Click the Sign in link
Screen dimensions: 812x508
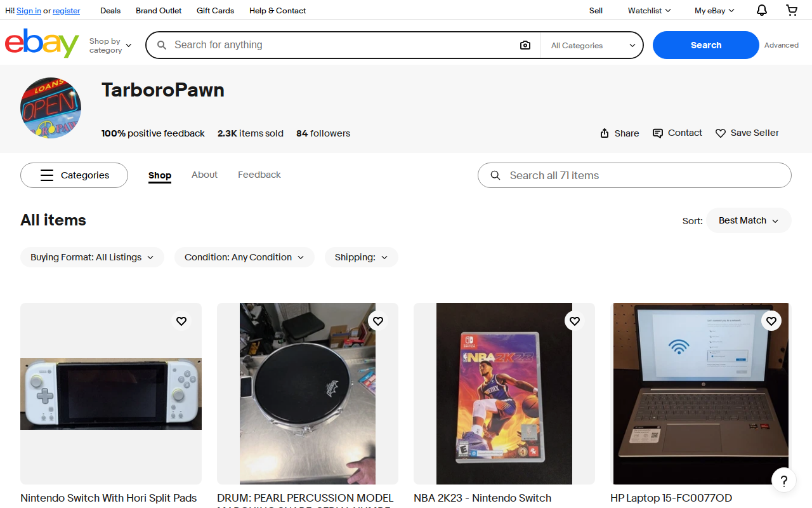click(29, 11)
